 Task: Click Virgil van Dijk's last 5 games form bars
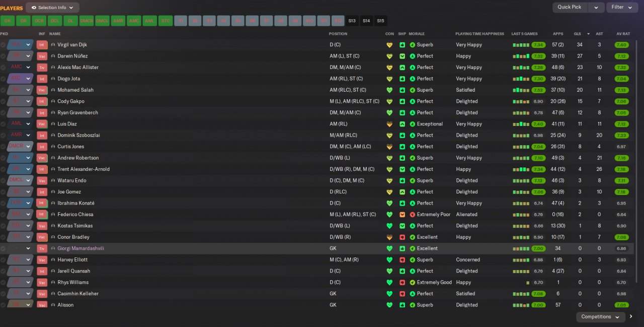pyautogui.click(x=521, y=45)
